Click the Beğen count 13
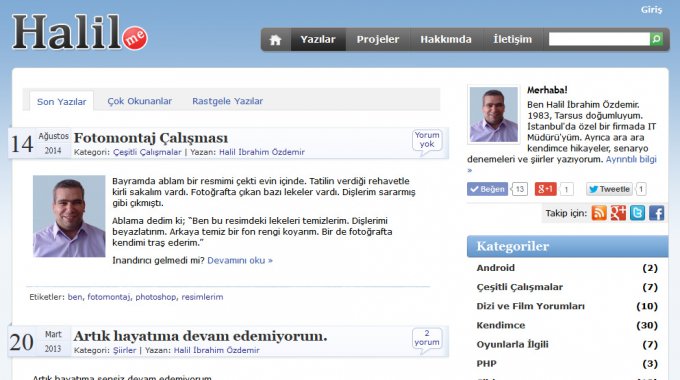Image resolution: width=680 pixels, height=380 pixels. point(520,189)
